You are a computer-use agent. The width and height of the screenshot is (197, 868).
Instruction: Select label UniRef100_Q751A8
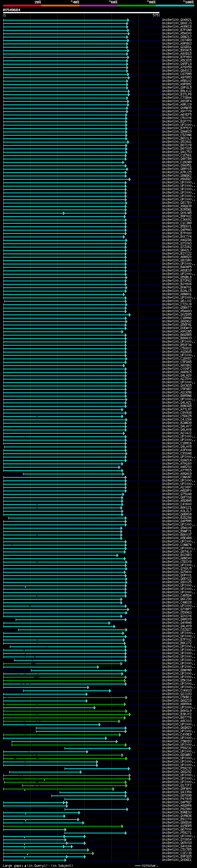click(177, 494)
